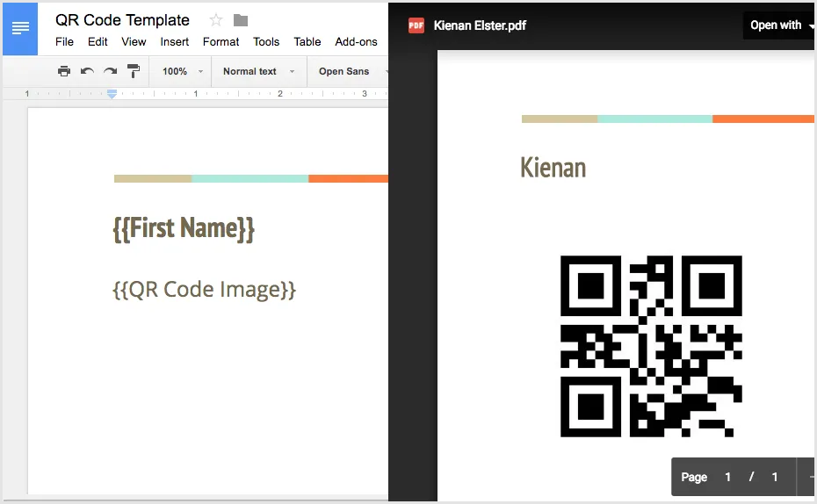This screenshot has width=817, height=504.
Task: Select the paint format tool
Action: point(134,71)
